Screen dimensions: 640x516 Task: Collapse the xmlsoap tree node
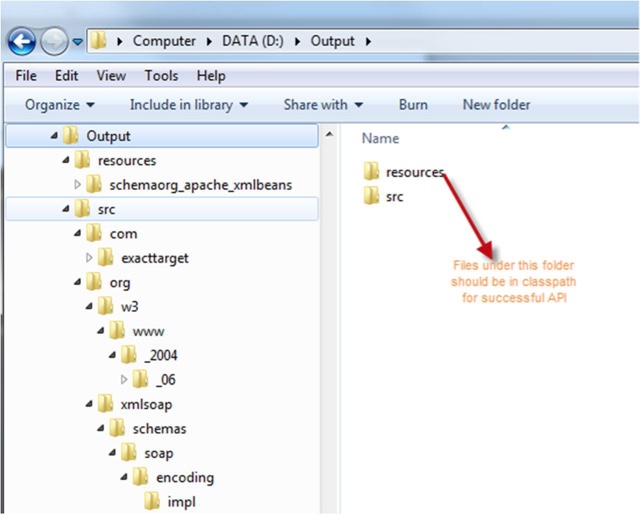click(x=89, y=405)
